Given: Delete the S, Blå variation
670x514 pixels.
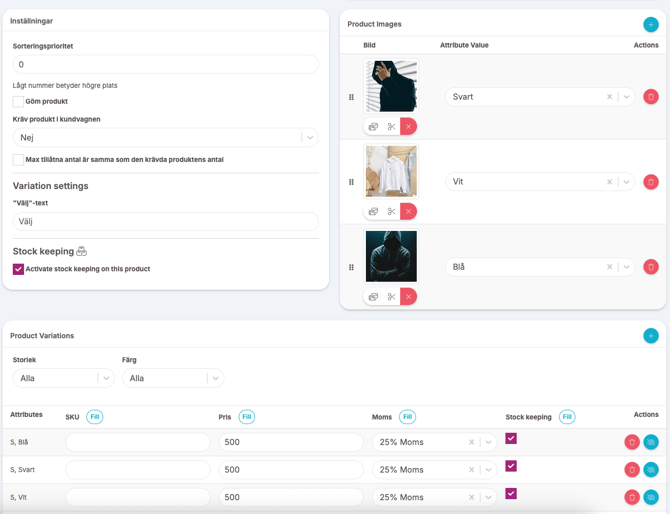Looking at the screenshot, I should tap(632, 442).
